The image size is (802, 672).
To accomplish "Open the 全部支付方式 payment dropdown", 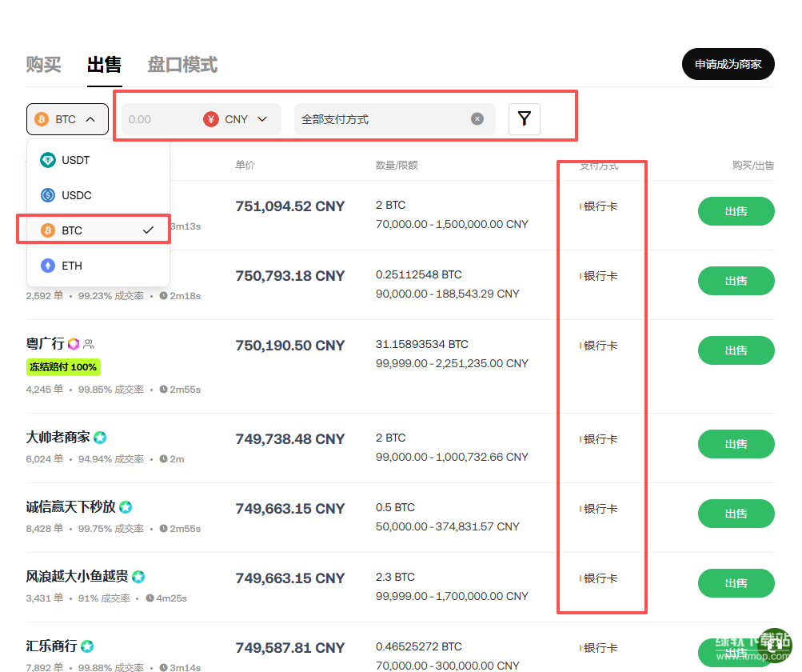I will [382, 119].
